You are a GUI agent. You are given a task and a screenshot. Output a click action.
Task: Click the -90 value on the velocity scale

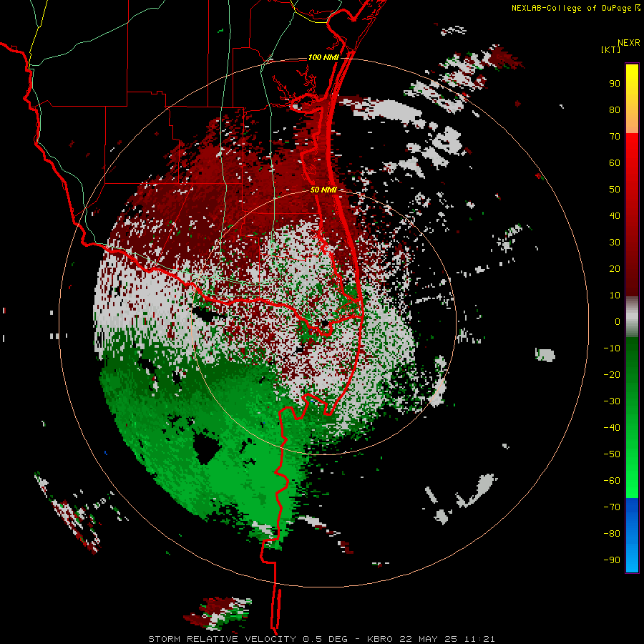[612, 560]
